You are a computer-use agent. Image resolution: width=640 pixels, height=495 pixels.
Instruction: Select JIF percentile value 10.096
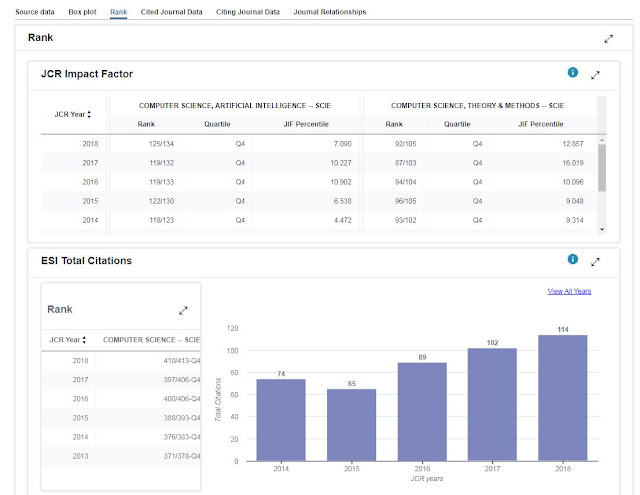(573, 182)
